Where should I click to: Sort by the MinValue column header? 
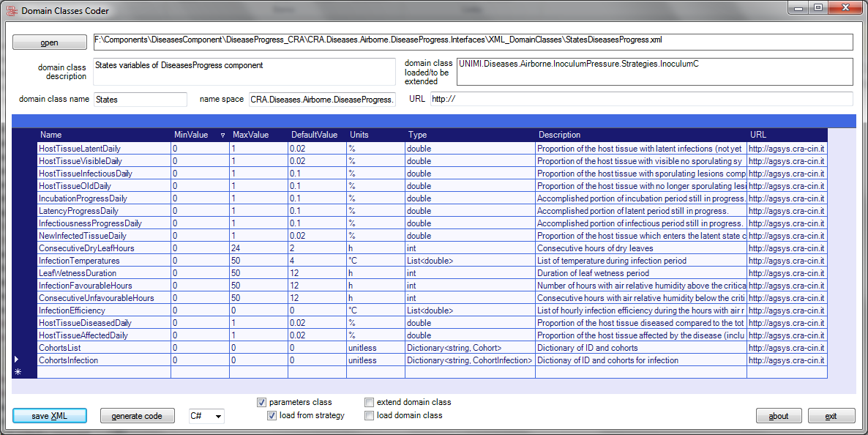tap(200, 135)
